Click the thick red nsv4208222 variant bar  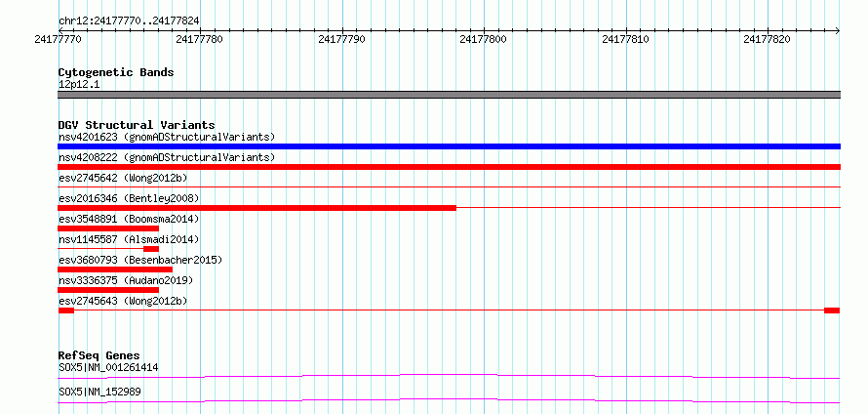[449, 167]
